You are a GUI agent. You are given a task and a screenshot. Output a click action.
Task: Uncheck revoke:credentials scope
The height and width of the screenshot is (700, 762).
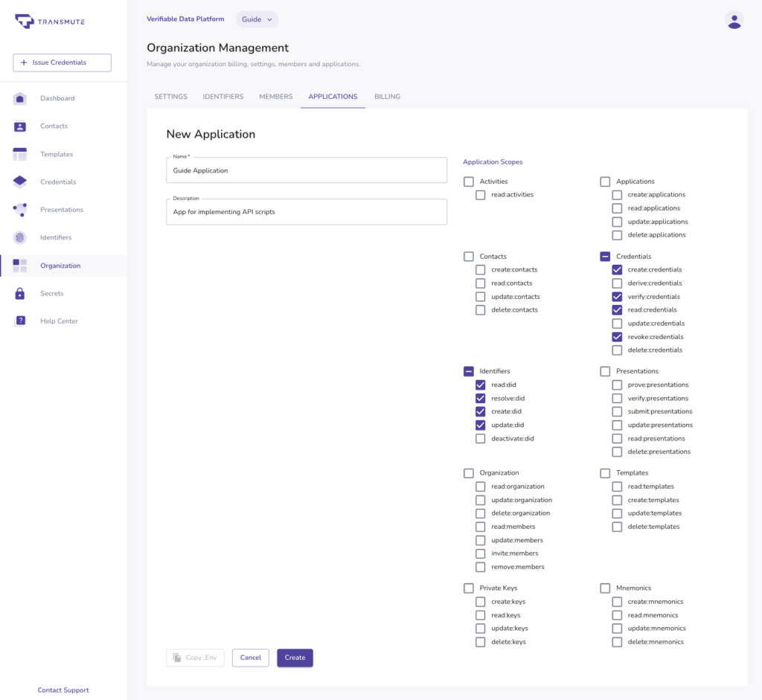pyautogui.click(x=617, y=337)
